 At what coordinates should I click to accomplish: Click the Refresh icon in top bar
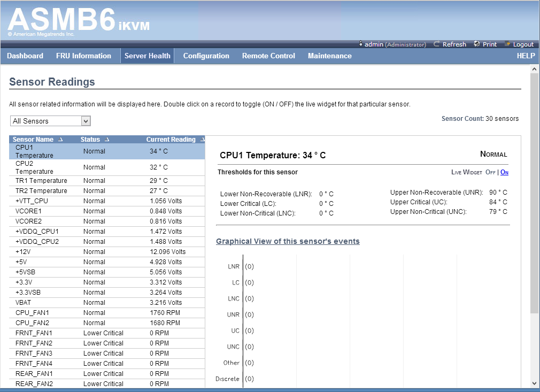(x=436, y=44)
